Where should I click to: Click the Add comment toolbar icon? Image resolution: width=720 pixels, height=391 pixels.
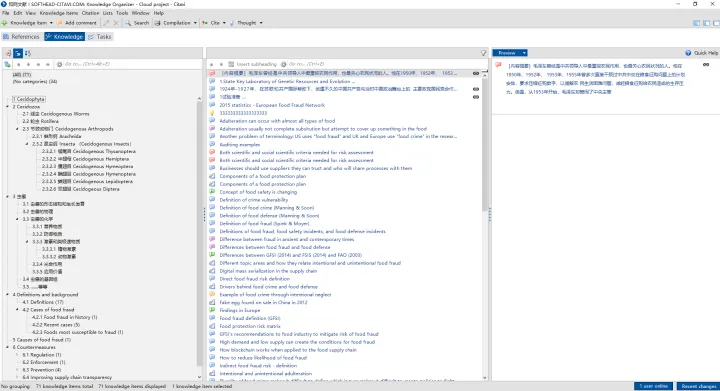click(60, 22)
